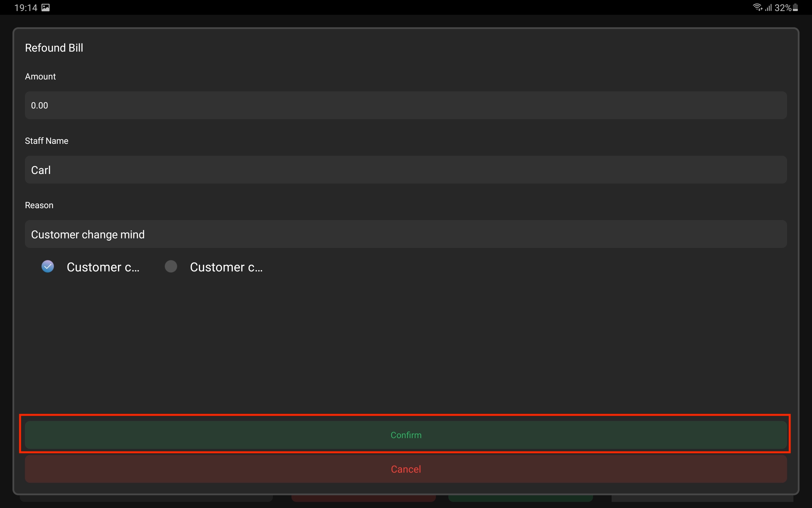Click the 'Amount' field label
The width and height of the screenshot is (812, 508).
[x=40, y=77]
